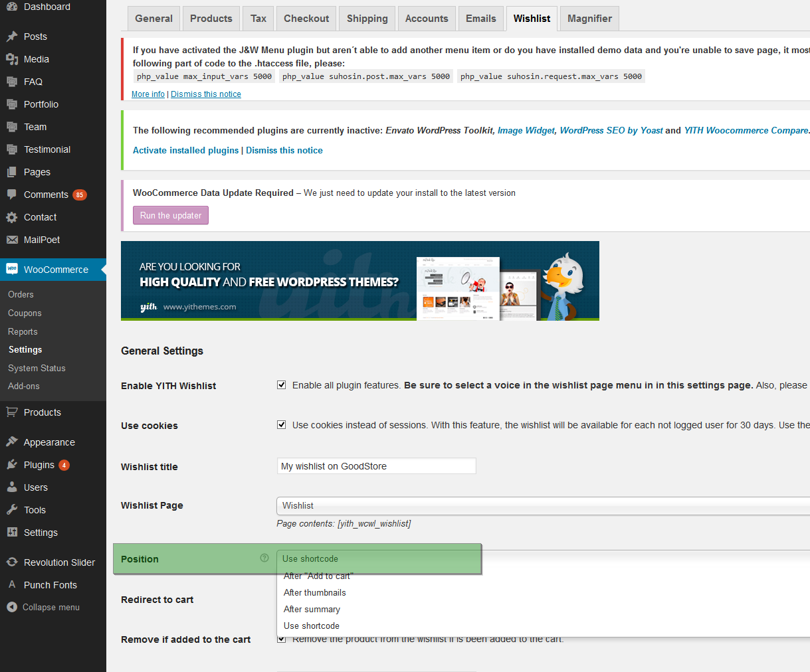Click the Media icon in sidebar
The image size is (810, 672).
[x=12, y=59]
